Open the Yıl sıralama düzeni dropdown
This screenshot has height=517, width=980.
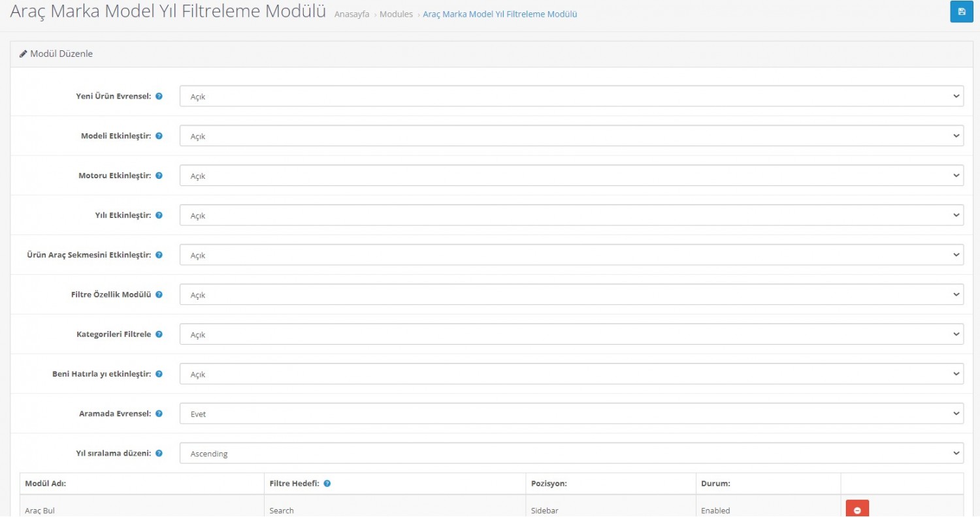click(x=571, y=454)
